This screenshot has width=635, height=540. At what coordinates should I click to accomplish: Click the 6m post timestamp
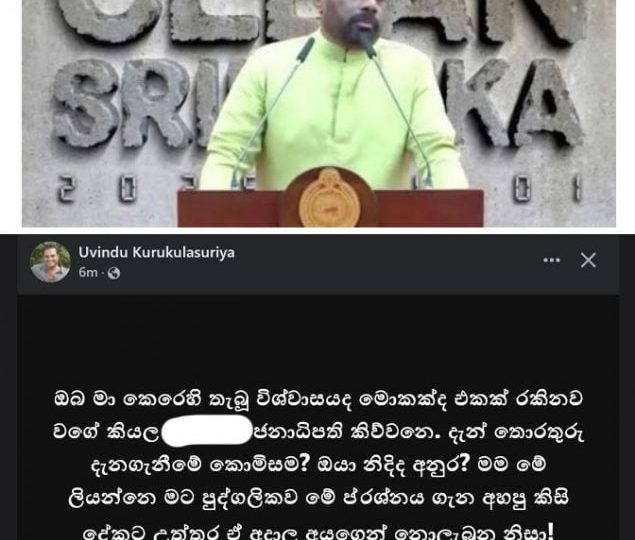click(x=88, y=273)
